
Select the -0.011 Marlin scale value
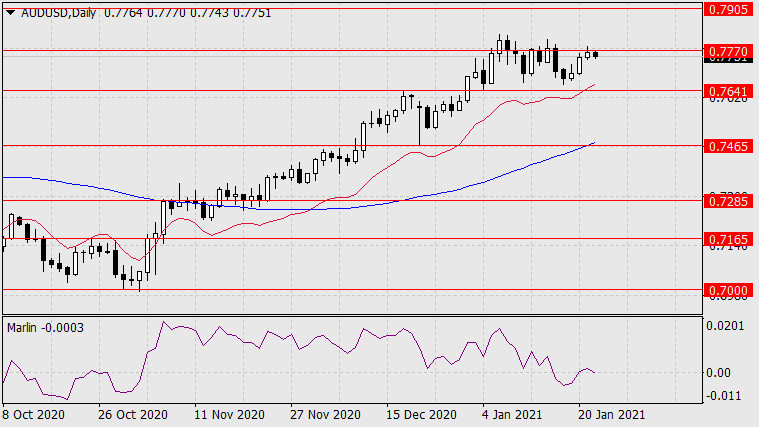click(x=724, y=396)
